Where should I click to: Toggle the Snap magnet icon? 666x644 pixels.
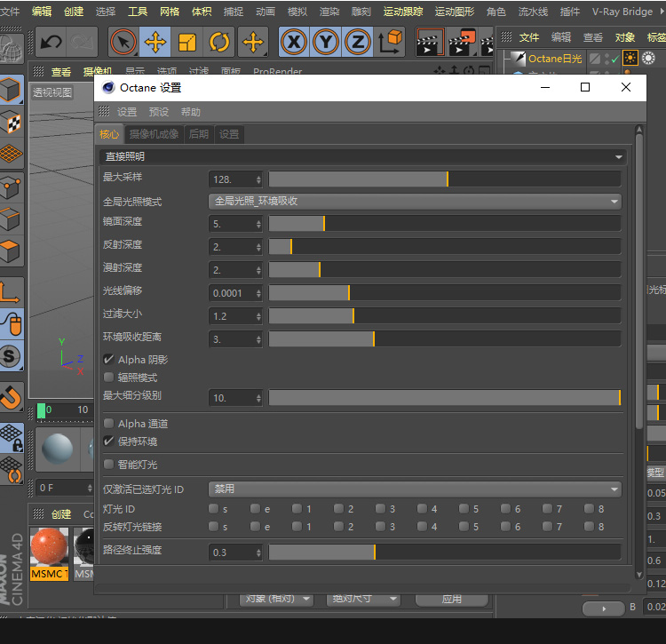pyautogui.click(x=11, y=397)
